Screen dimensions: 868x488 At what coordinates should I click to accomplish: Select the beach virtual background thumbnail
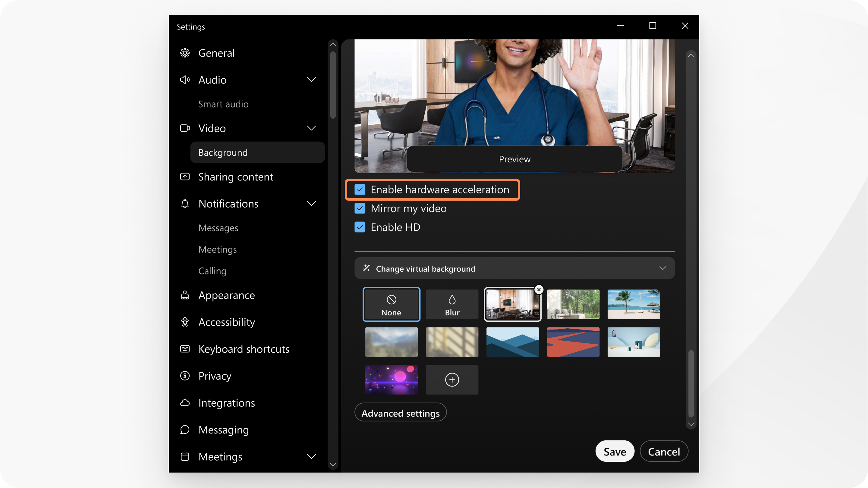[633, 303]
